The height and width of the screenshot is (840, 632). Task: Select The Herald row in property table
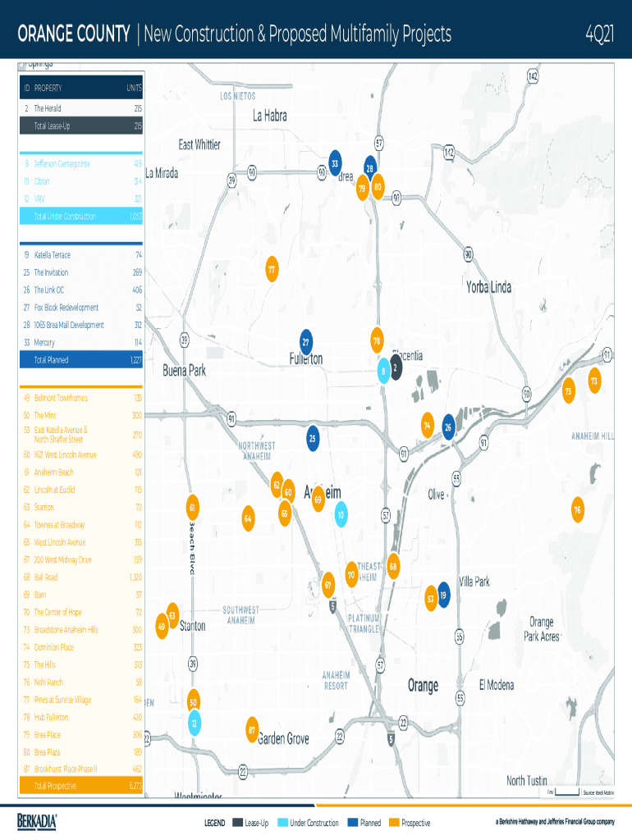(80, 108)
